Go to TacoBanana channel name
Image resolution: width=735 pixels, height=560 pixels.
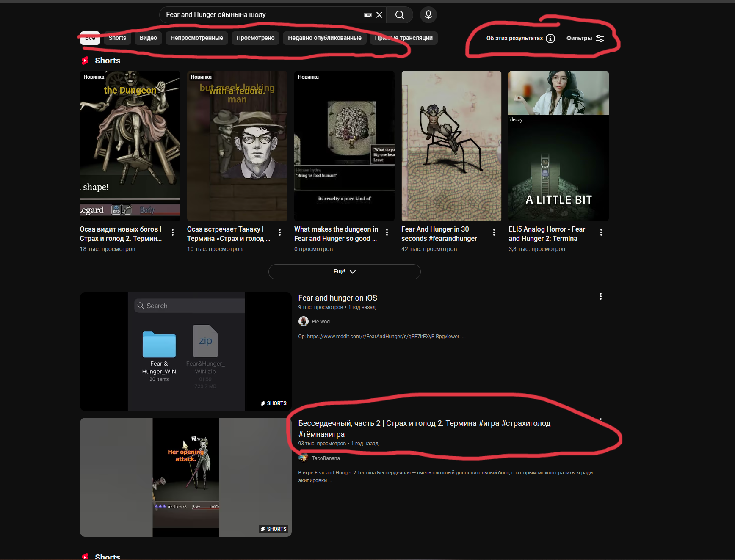[326, 458]
